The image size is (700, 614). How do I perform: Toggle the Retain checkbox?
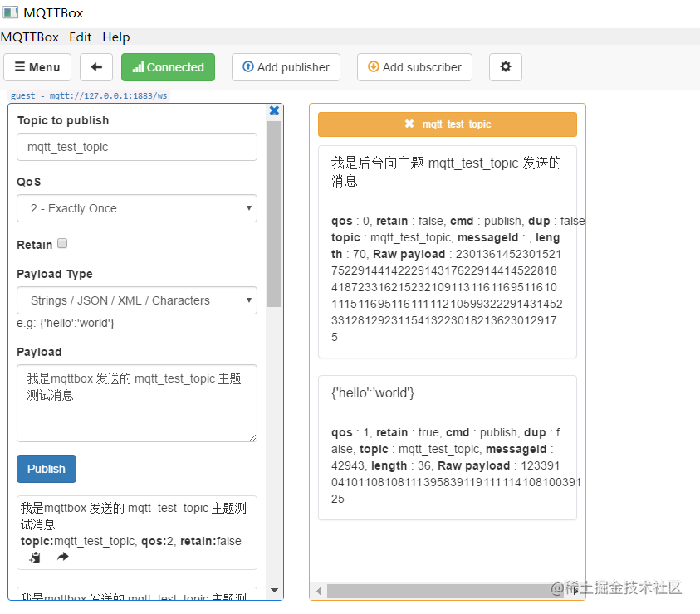[62, 243]
